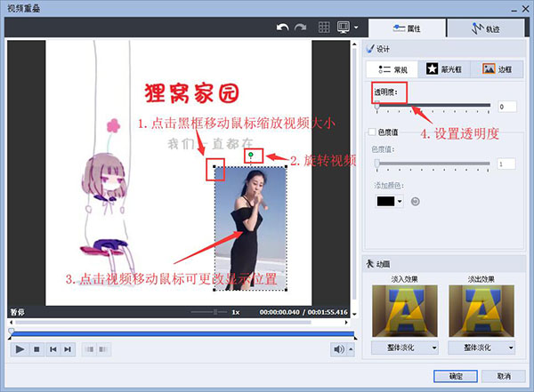Click the vertical scroll down arrow
This screenshot has height=392, width=534.
pos(354,314)
